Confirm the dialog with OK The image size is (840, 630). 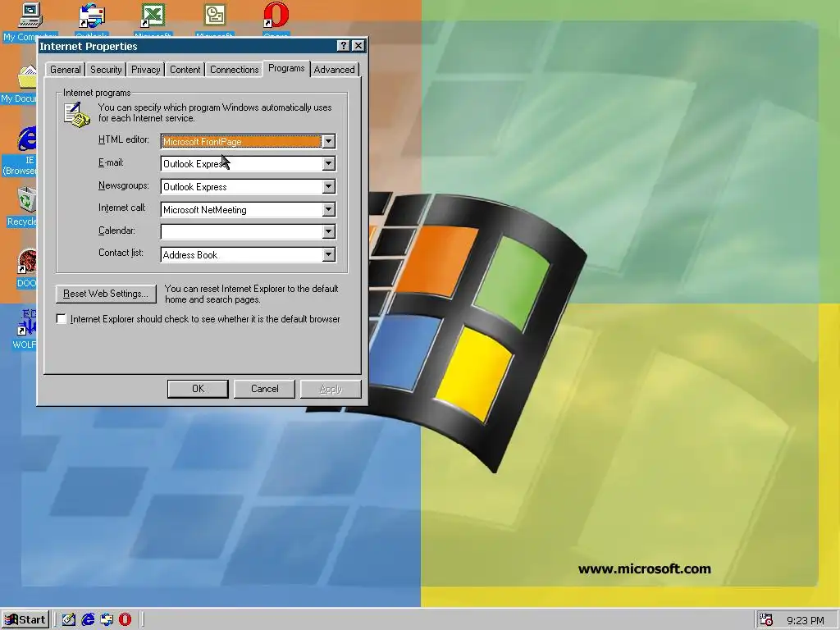click(199, 389)
